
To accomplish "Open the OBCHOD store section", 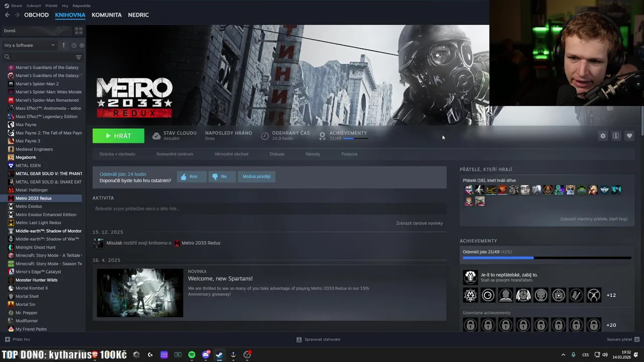I will pyautogui.click(x=36, y=15).
